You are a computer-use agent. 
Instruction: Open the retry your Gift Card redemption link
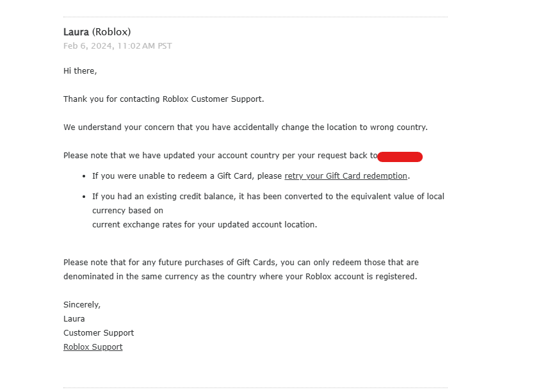[x=346, y=176]
